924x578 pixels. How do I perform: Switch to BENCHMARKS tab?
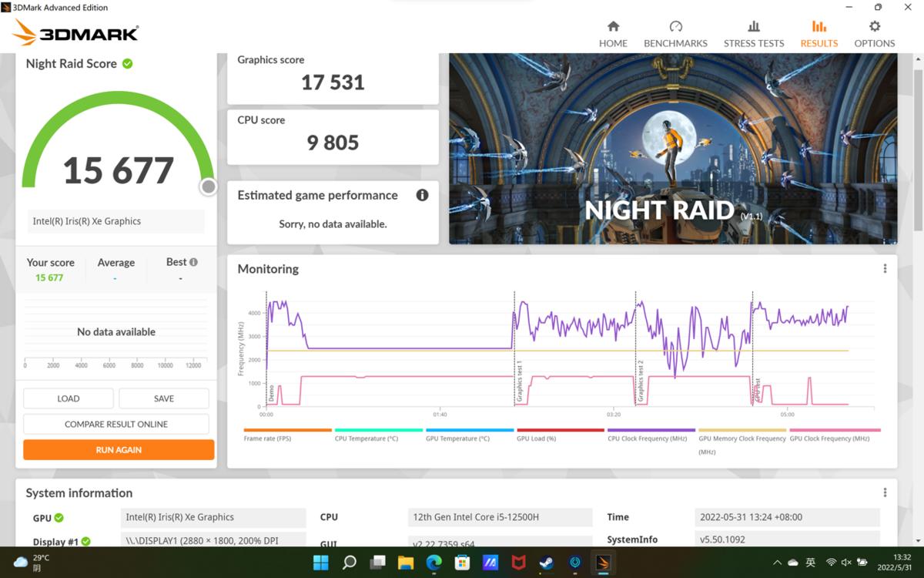[x=675, y=34]
